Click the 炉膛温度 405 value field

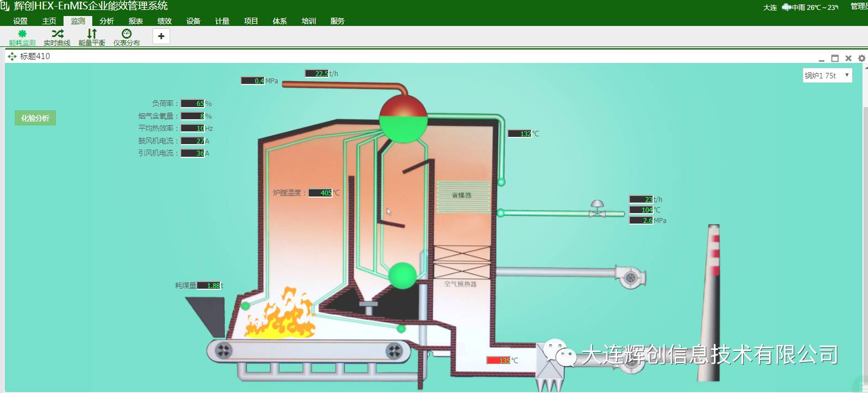pos(320,193)
